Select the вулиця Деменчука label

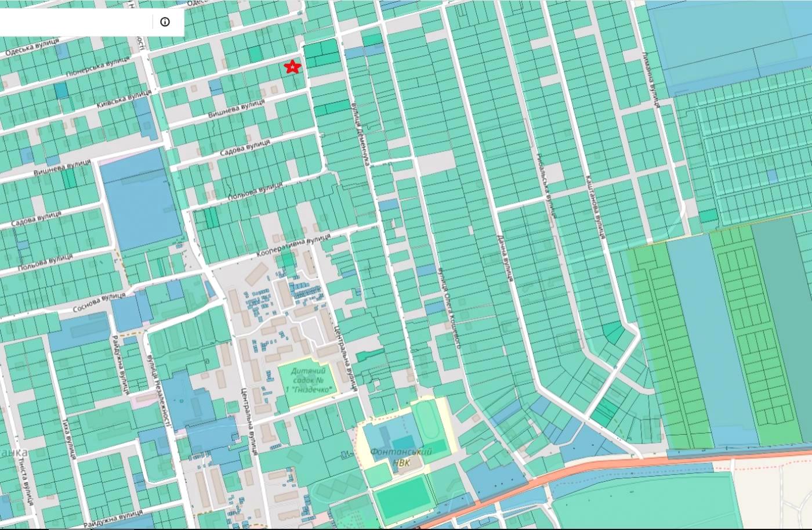click(x=360, y=134)
